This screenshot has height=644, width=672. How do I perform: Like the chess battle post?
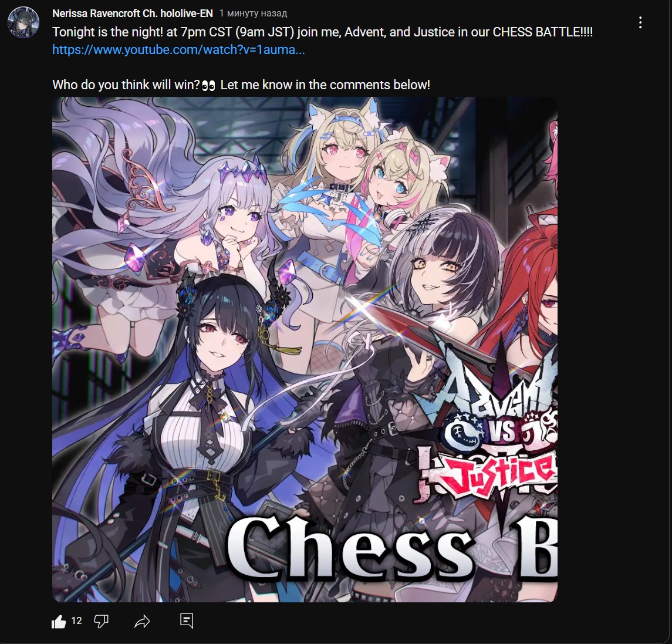click(59, 621)
